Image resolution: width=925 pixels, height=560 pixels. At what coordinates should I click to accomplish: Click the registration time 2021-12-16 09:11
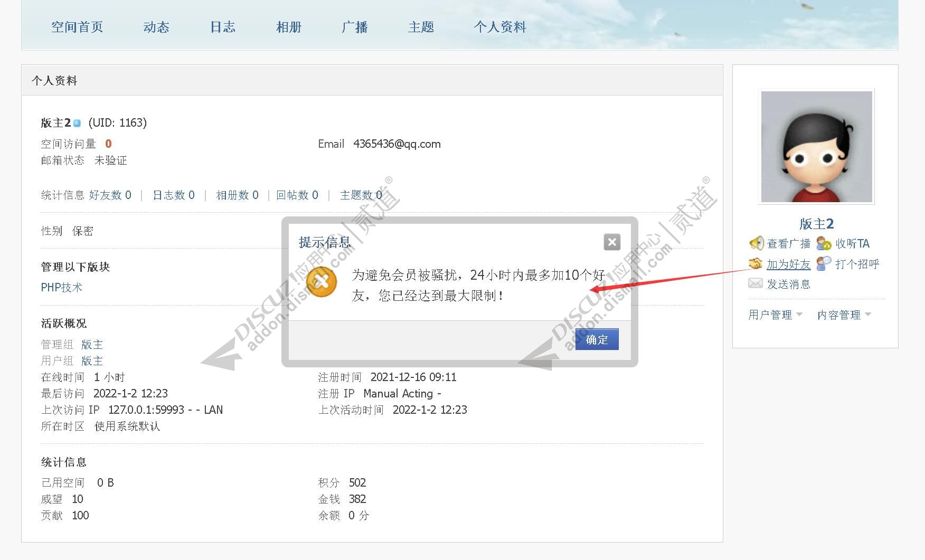413,377
